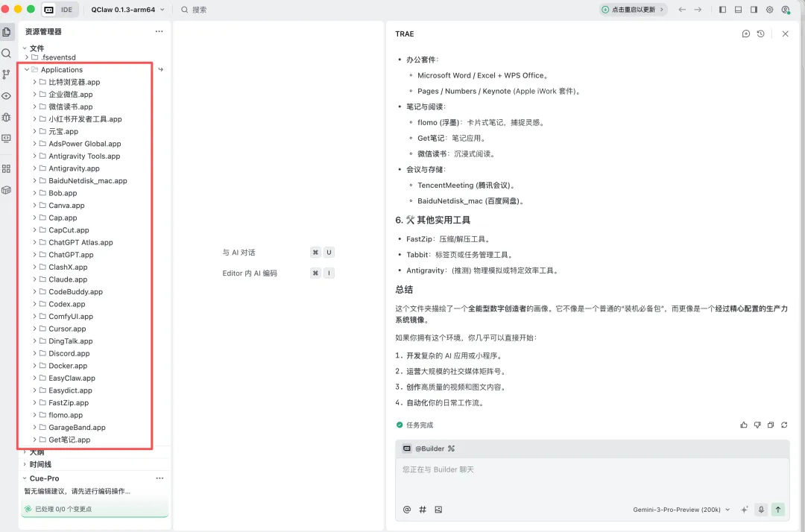Attach an image to the chat
Viewport: 805px width, 532px height.
[438, 510]
